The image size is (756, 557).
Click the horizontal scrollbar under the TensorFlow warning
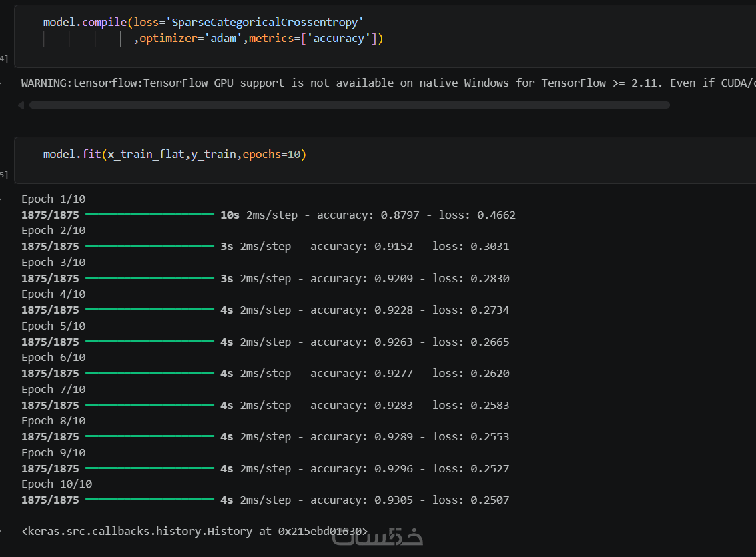[349, 105]
